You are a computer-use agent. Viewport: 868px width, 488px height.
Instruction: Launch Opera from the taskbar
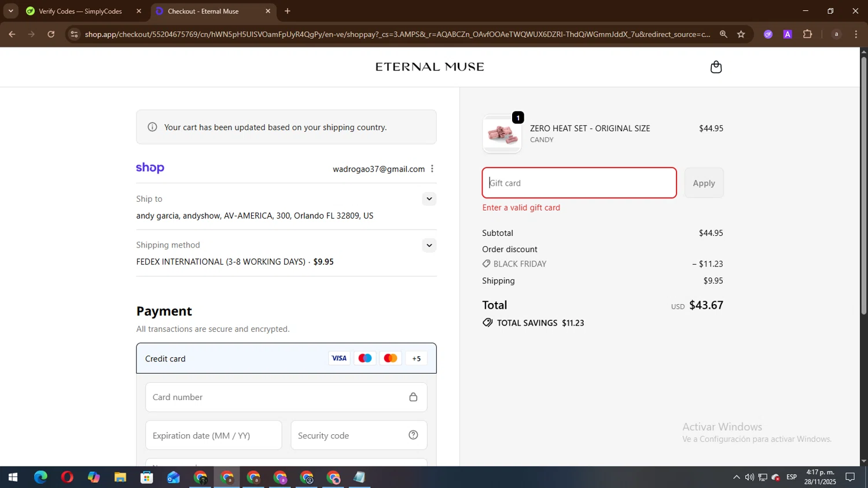(x=67, y=478)
